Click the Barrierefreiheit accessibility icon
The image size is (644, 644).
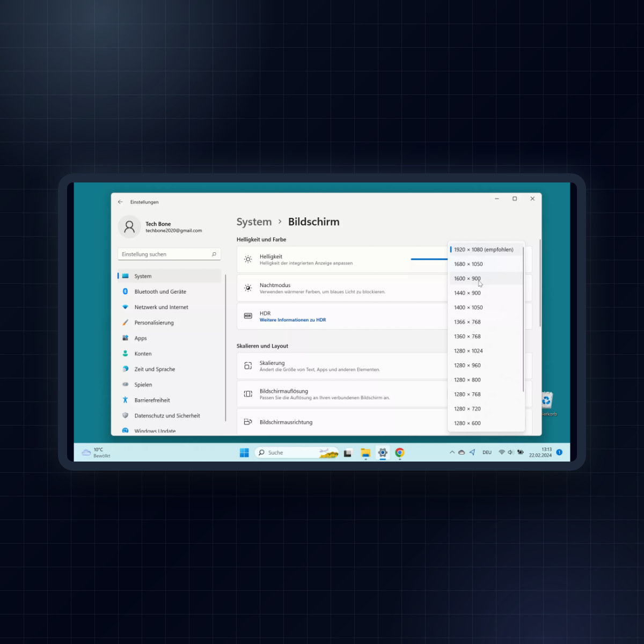(x=125, y=400)
